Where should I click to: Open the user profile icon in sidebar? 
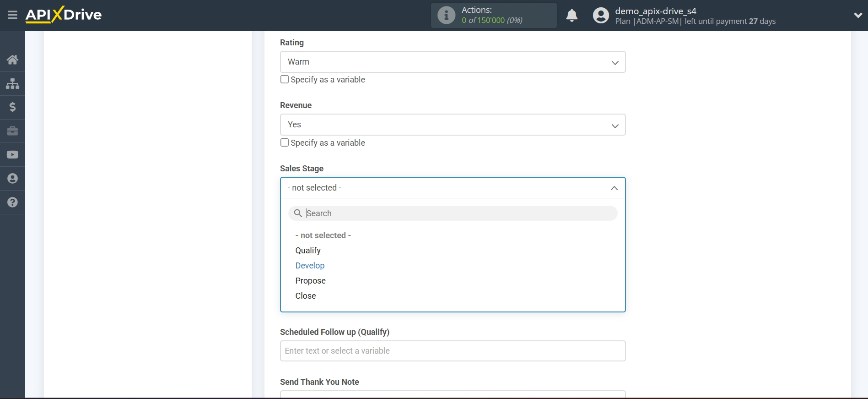click(12, 179)
